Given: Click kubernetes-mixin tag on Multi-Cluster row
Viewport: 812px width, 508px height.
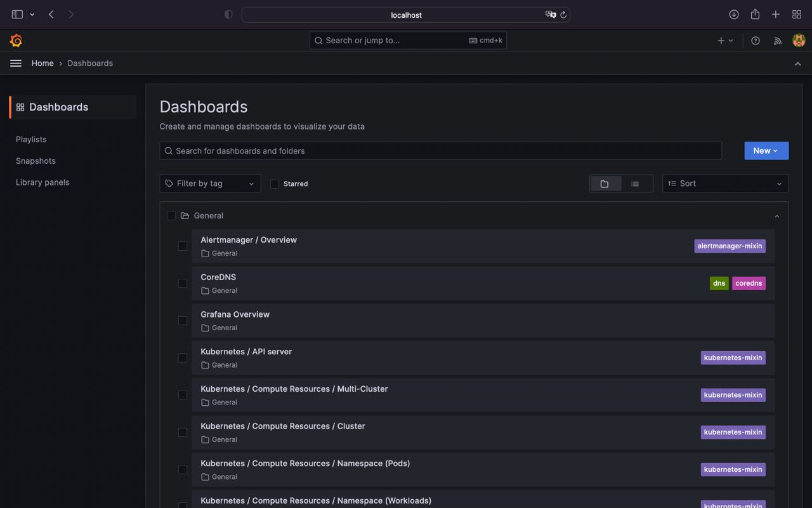Looking at the screenshot, I should click(733, 395).
